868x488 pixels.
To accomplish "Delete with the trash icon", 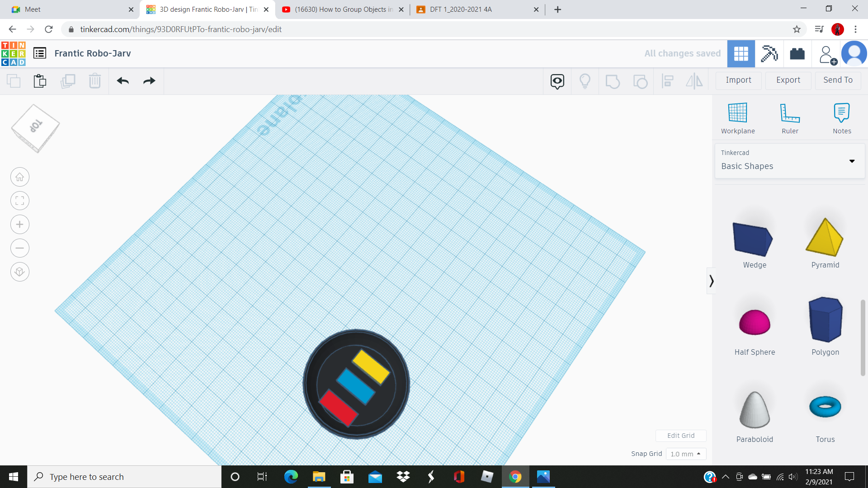I will coord(94,81).
